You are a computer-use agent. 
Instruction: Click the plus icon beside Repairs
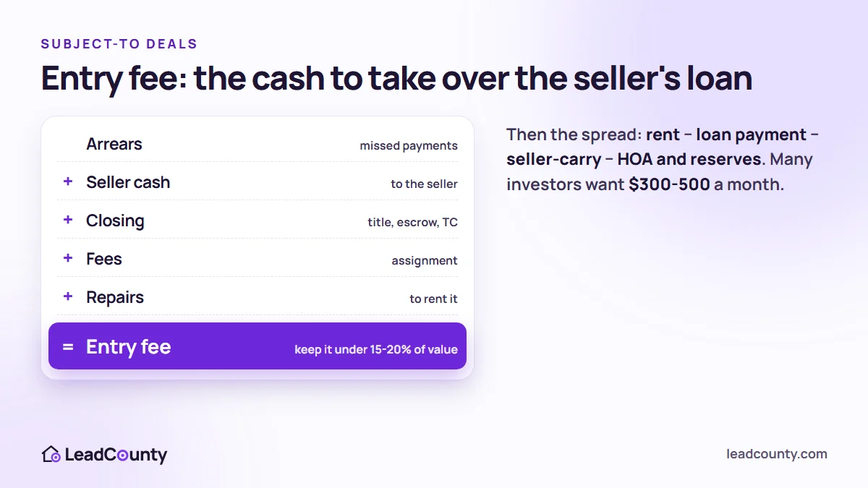click(68, 296)
